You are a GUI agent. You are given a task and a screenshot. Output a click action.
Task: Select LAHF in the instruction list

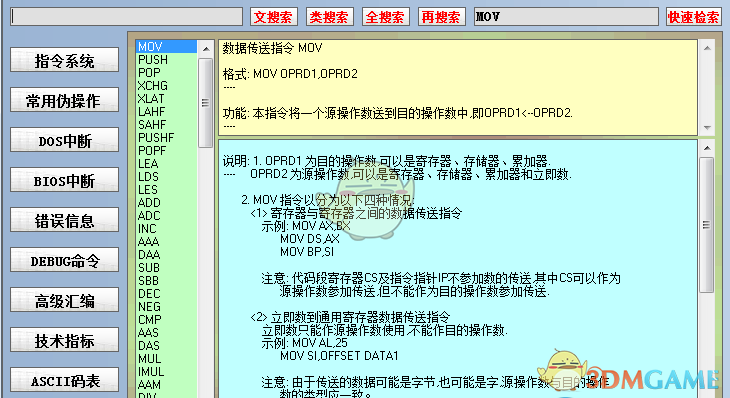[166, 112]
